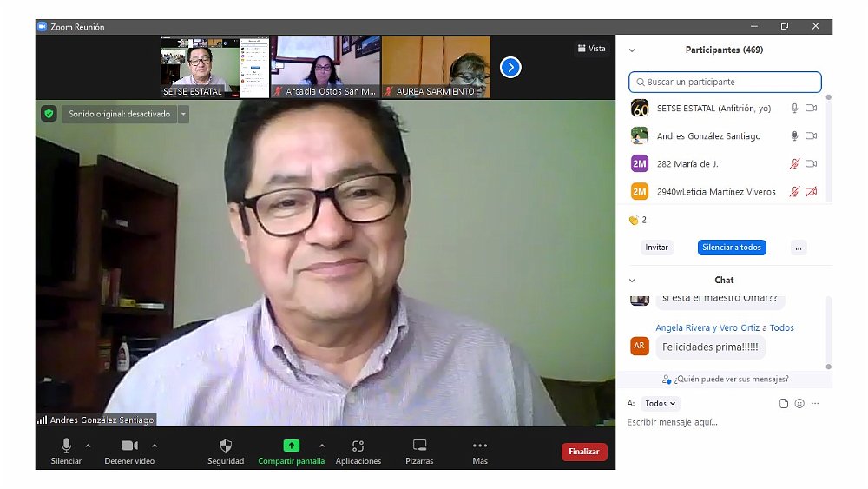Click the green encryption shield icon
The image size is (868, 489).
[x=49, y=114]
